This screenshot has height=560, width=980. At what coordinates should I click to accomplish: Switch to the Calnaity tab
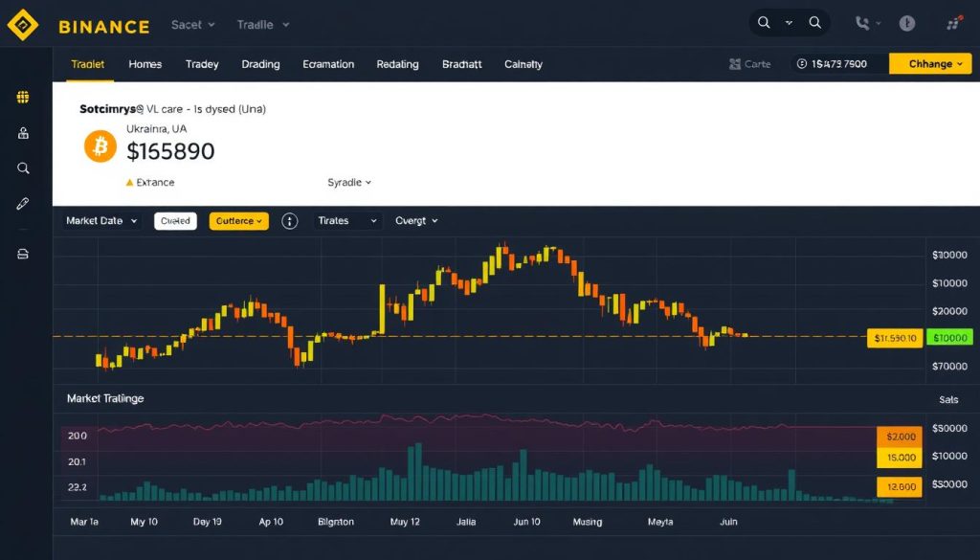tap(523, 64)
